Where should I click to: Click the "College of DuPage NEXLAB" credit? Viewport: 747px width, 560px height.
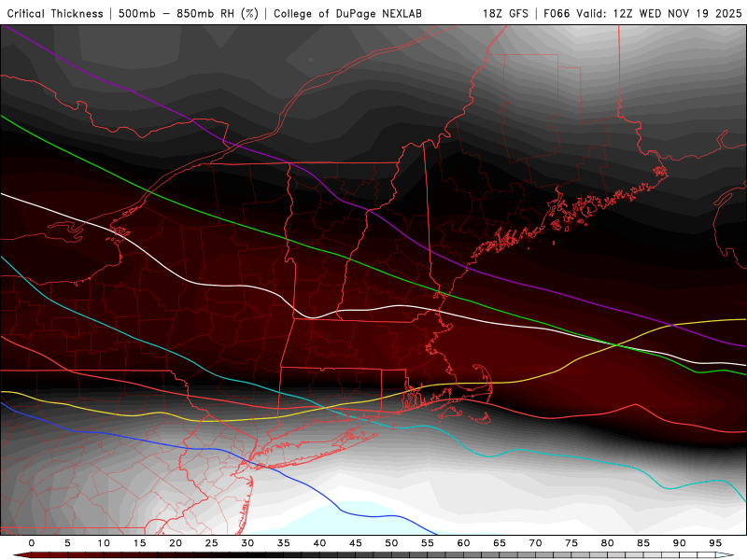pyautogui.click(x=347, y=14)
